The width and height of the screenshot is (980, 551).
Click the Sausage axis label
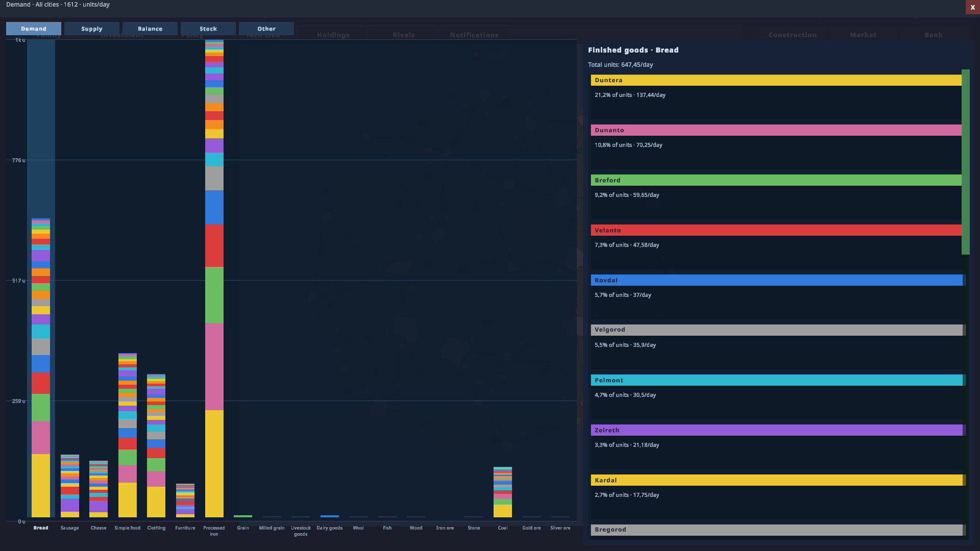click(70, 528)
